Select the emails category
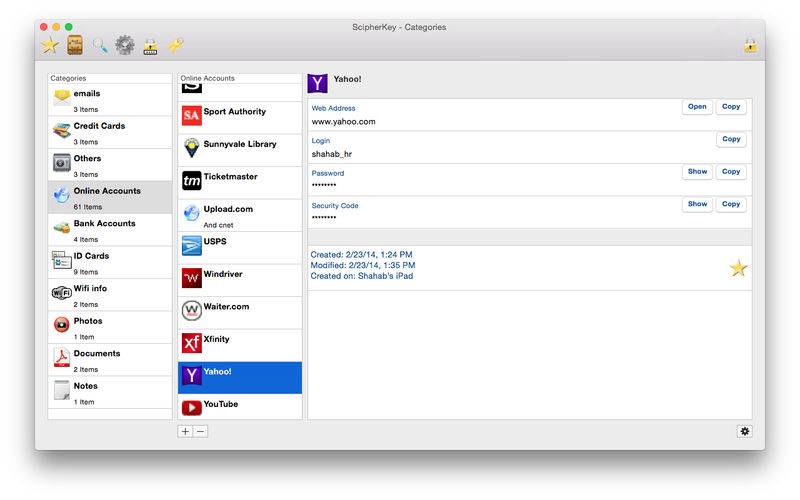Viewport: 800px width, 500px height. coord(110,100)
